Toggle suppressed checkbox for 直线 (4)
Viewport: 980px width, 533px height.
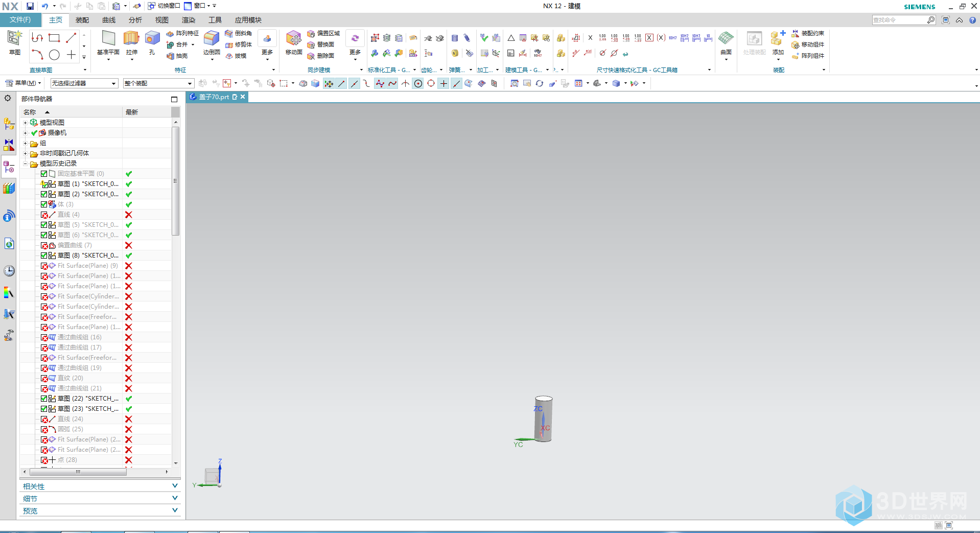[44, 215]
